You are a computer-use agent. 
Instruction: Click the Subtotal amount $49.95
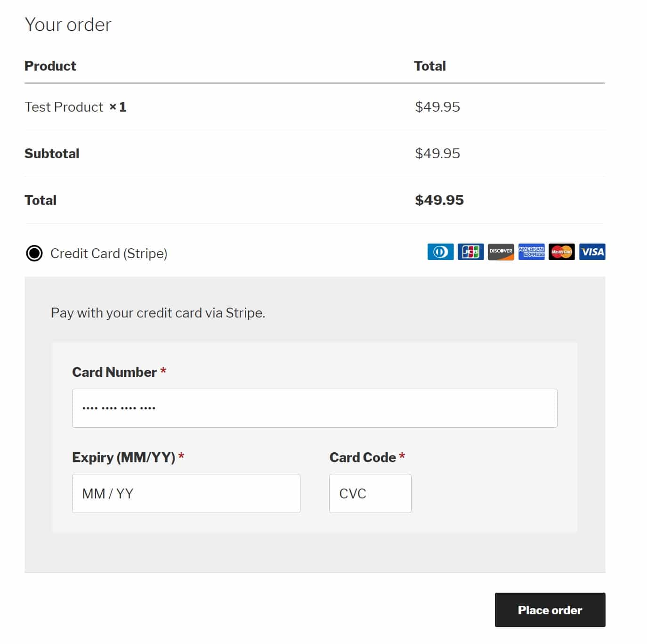click(x=437, y=153)
